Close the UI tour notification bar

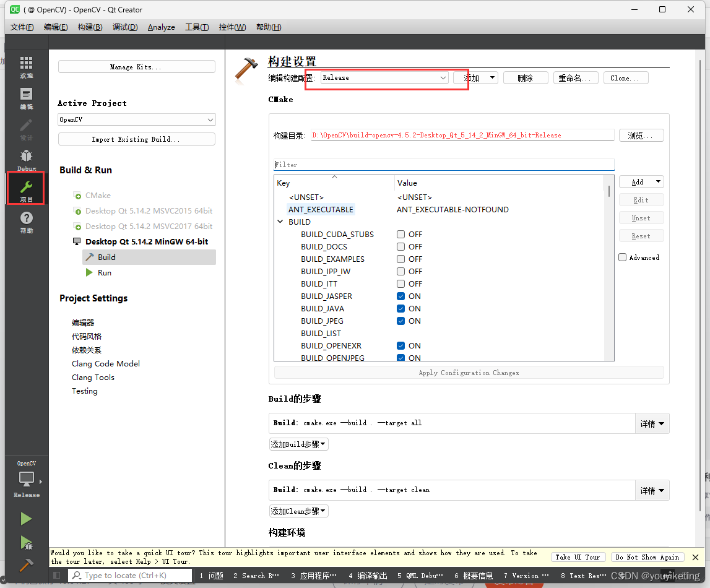tap(696, 557)
